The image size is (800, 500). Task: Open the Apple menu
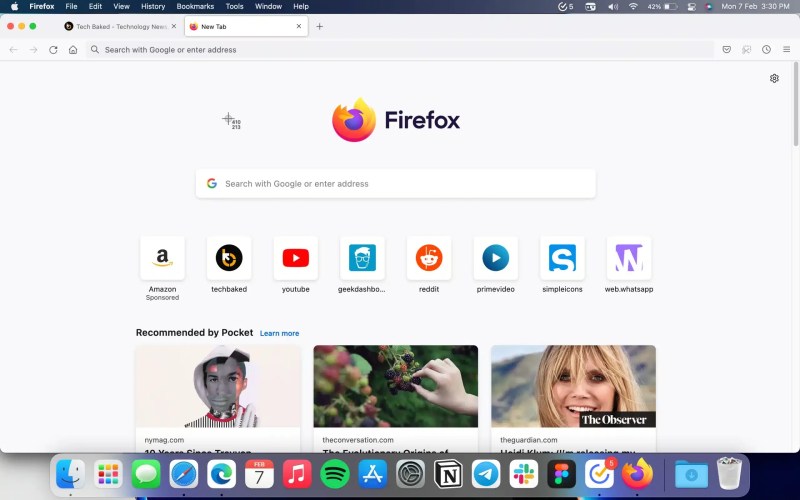tap(14, 7)
